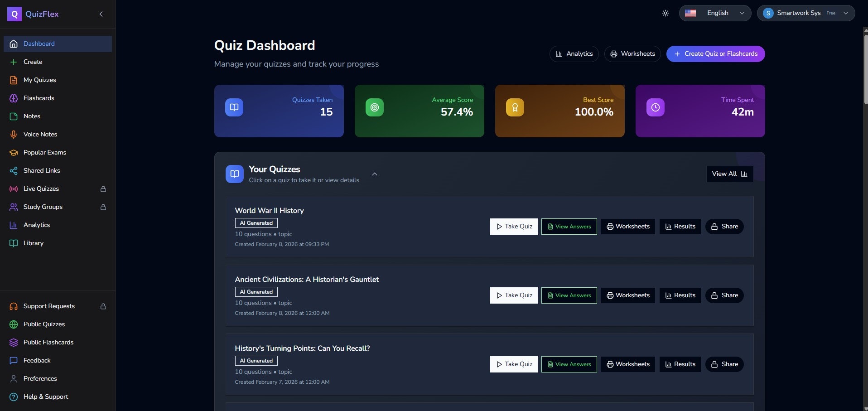Open Popular Exams from the sidebar
868x411 pixels.
(44, 152)
